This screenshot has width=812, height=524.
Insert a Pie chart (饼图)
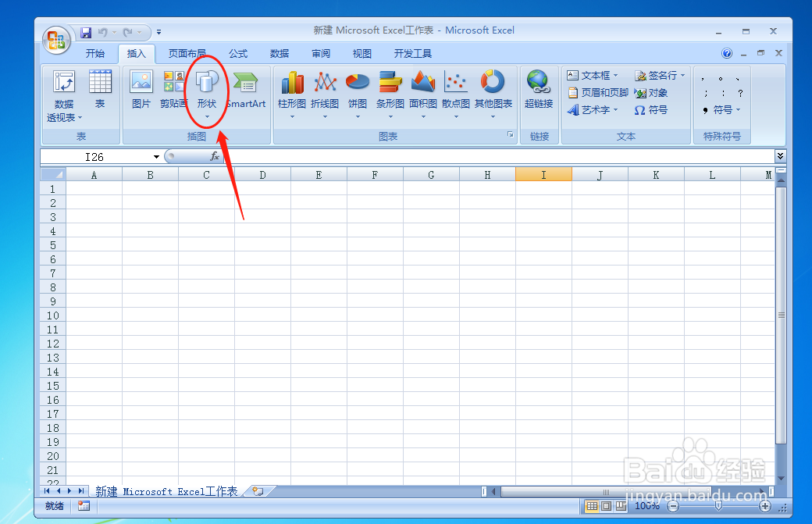click(358, 94)
